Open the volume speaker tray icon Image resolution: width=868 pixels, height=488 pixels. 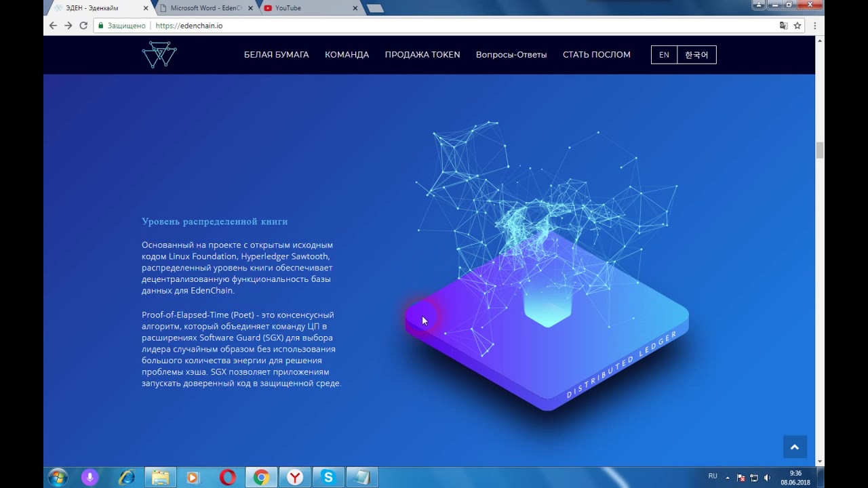[x=767, y=478]
